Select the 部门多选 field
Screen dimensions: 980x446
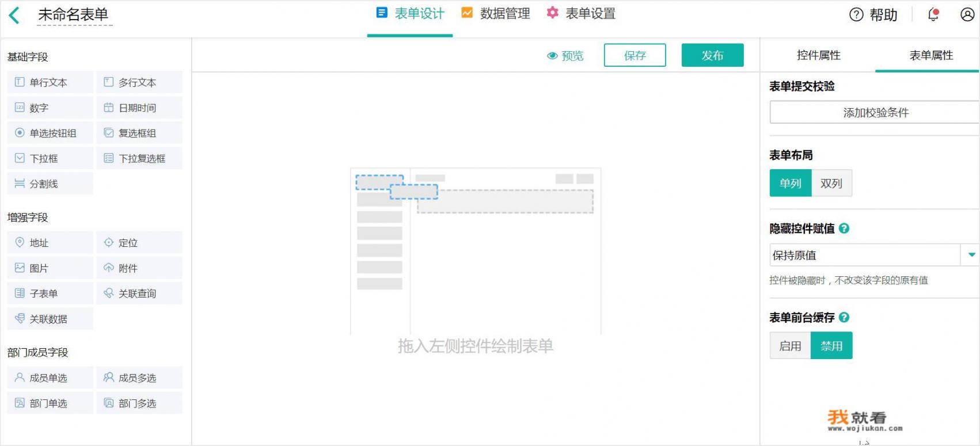(139, 403)
